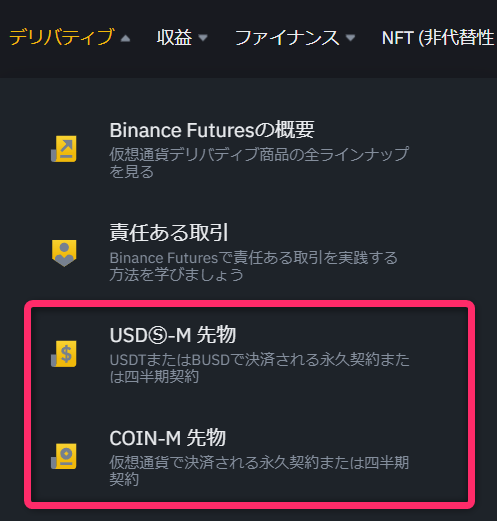The width and height of the screenshot is (497, 521).
Task: Click the USDTまたはBUSDで決済 description text
Action: 260,368
